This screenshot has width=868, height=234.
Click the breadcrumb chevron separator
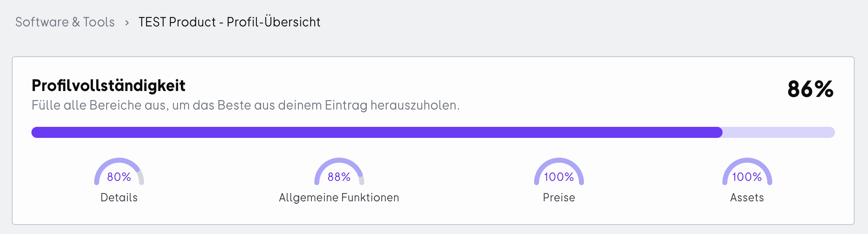(127, 23)
